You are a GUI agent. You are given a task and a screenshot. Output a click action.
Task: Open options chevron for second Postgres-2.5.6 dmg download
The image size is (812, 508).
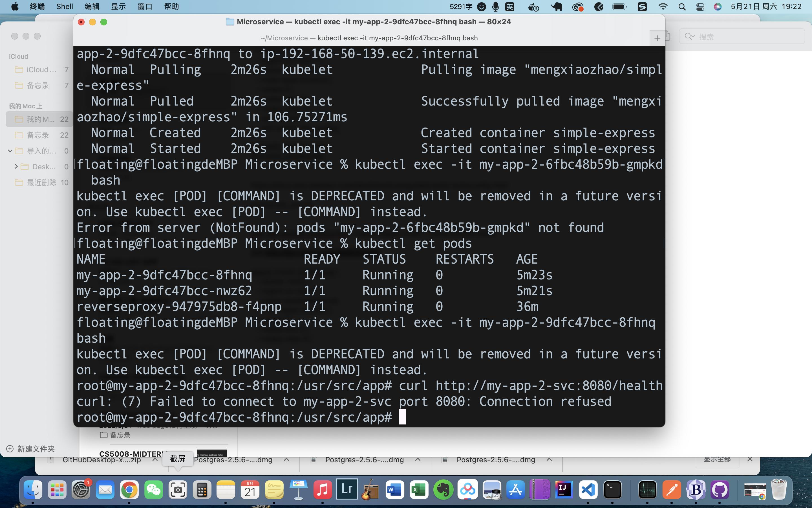418,460
